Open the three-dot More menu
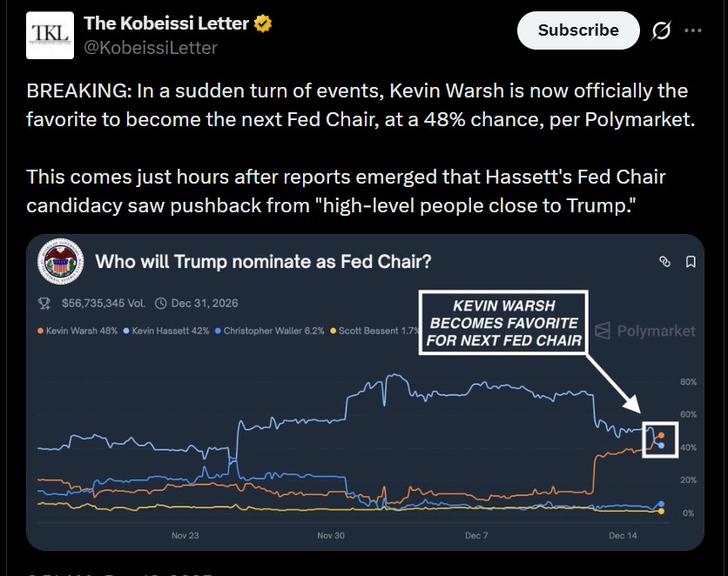The height and width of the screenshot is (576, 728). (x=693, y=30)
